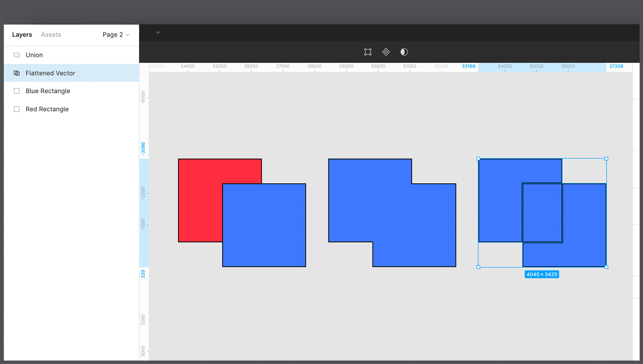Click the Red Rectangle layer icon
Viewport: 643px width, 364px height.
click(x=16, y=109)
